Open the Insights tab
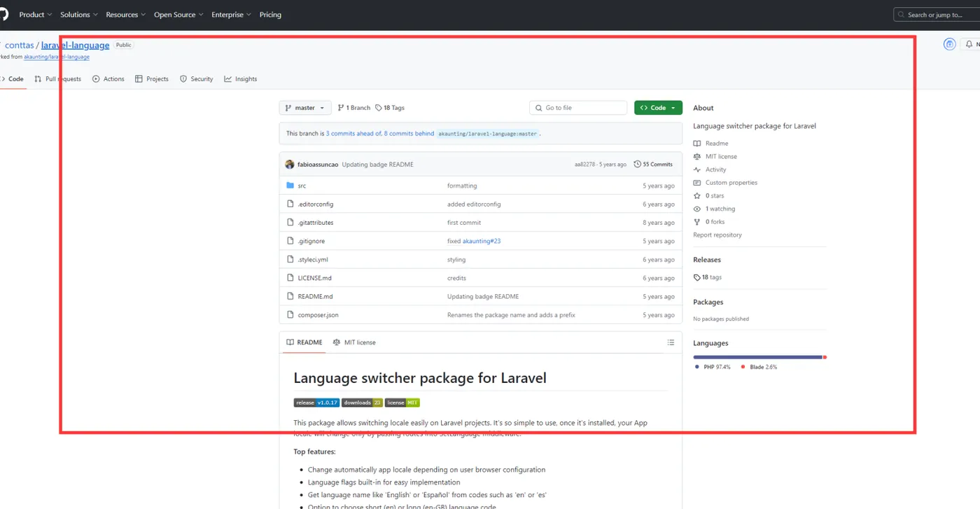Screen dimensions: 980x509 click(241, 79)
